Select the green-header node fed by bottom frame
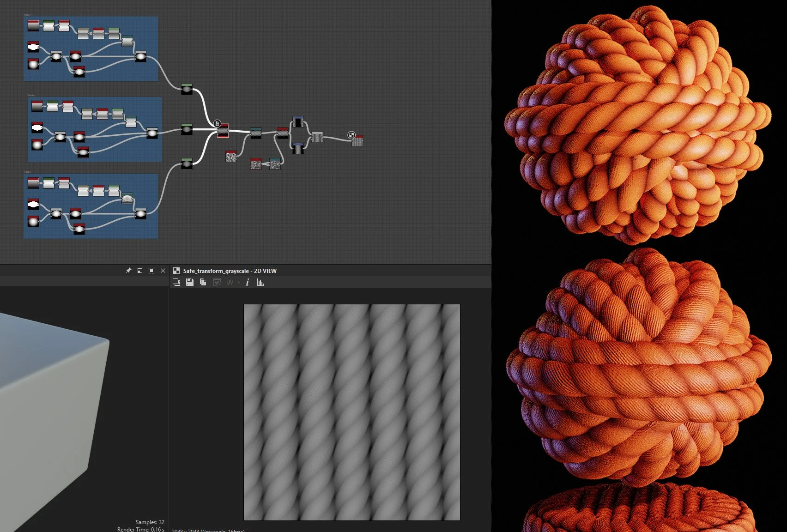 (187, 163)
